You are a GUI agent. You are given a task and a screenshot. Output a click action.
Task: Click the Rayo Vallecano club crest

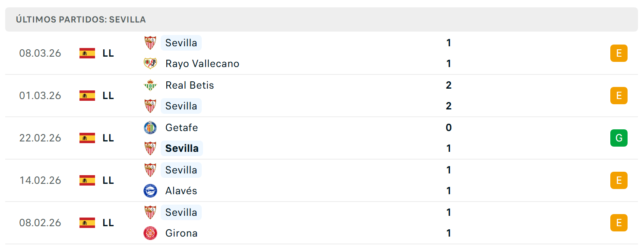tap(150, 64)
